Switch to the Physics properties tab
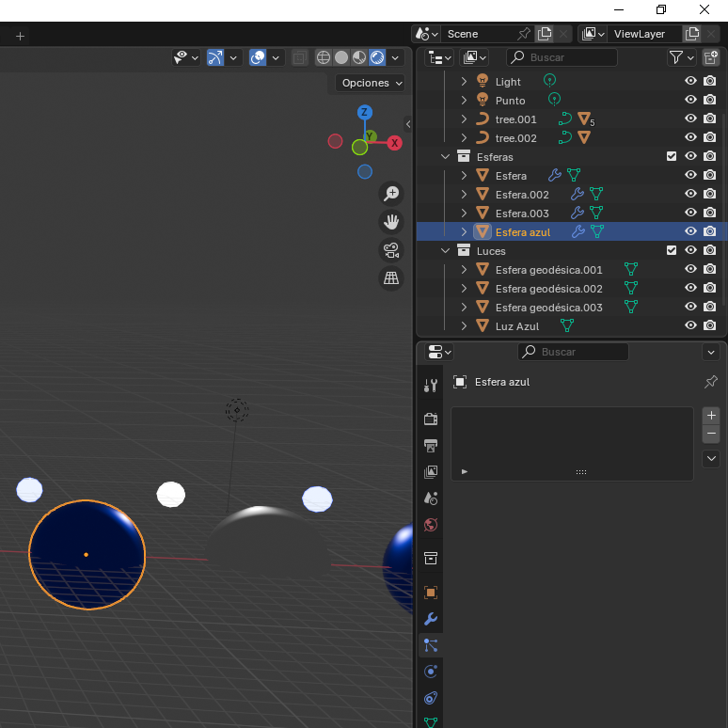Screen dimensions: 728x728 pyautogui.click(x=431, y=672)
